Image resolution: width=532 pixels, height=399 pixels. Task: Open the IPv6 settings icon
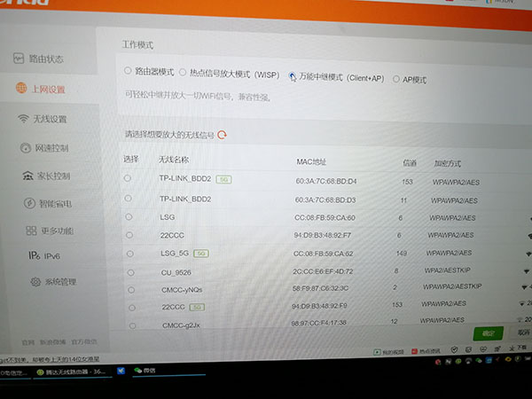[x=32, y=255]
